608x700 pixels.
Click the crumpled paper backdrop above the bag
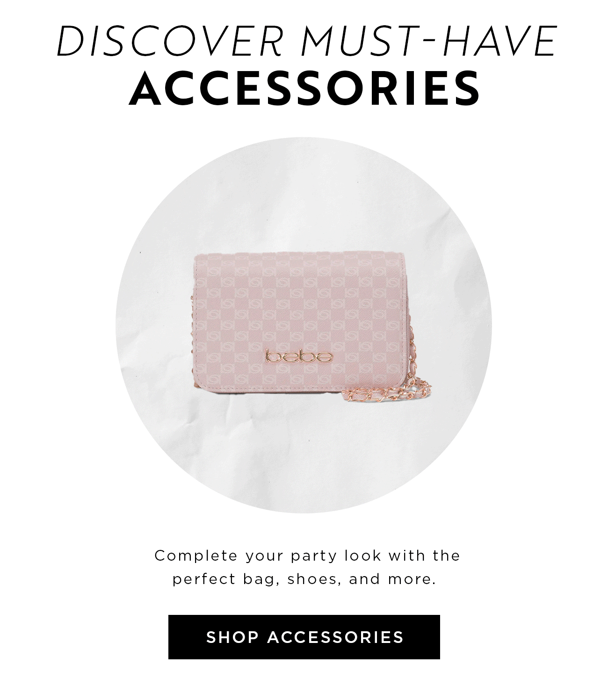304,196
